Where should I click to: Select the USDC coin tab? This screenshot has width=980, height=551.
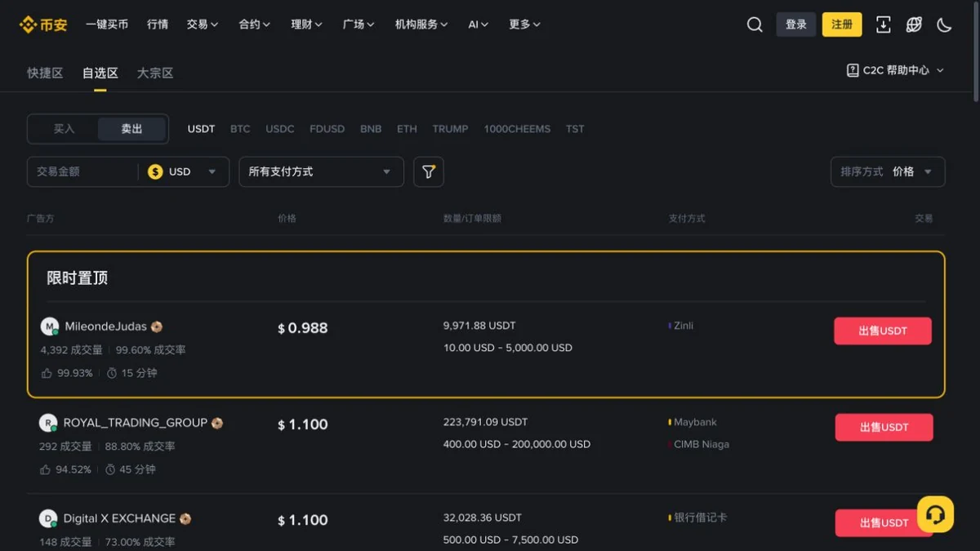click(280, 129)
